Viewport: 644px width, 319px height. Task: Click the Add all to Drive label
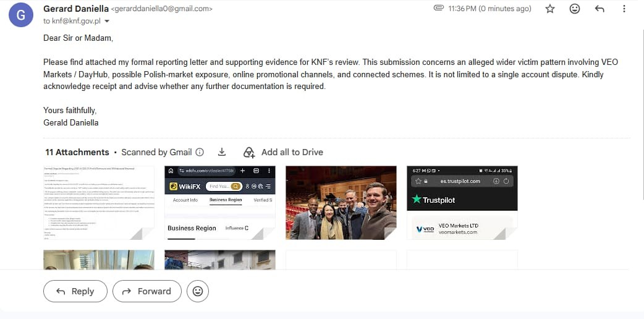[292, 152]
